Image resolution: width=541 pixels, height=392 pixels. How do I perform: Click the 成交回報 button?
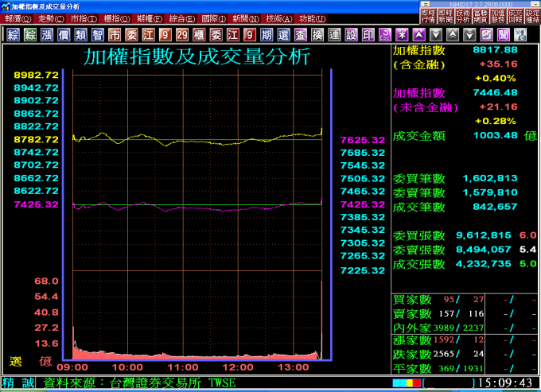[x=515, y=16]
